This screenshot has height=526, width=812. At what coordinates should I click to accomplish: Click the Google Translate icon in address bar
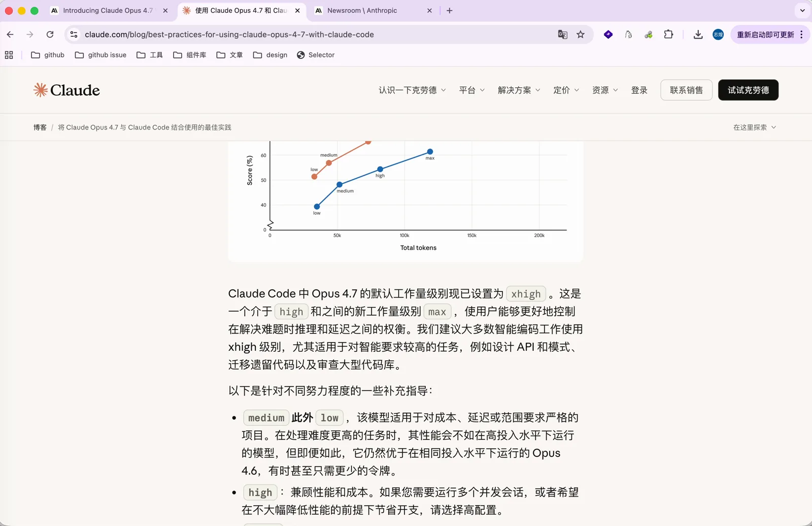tap(562, 35)
